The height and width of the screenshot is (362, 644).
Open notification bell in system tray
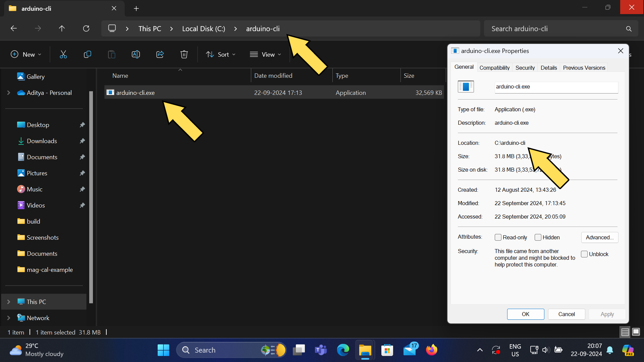610,350
